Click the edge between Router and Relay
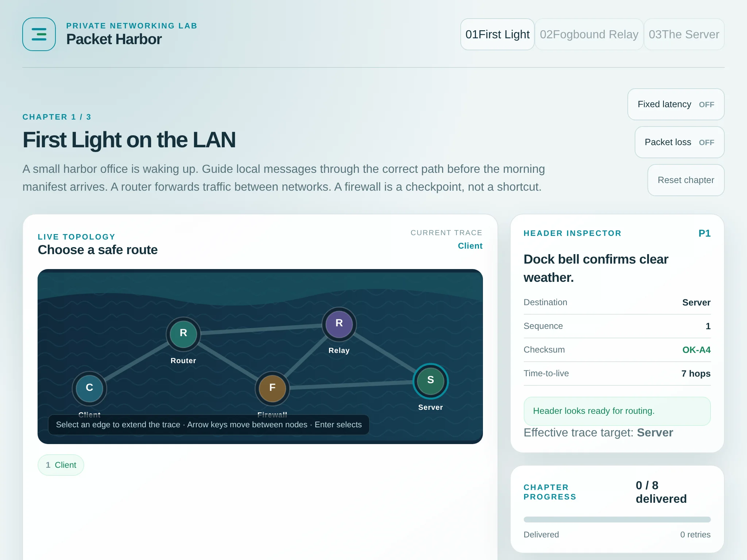Screen dimensions: 747x560 click(261, 328)
